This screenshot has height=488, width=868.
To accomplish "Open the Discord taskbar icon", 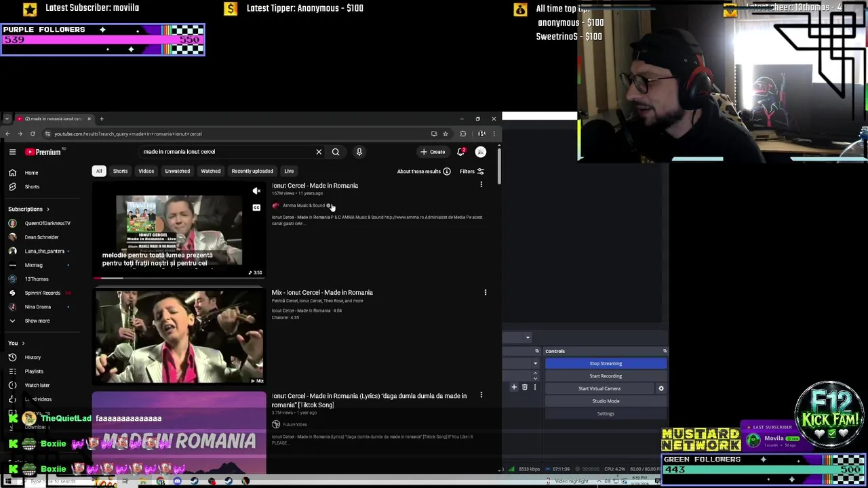I will tap(177, 481).
